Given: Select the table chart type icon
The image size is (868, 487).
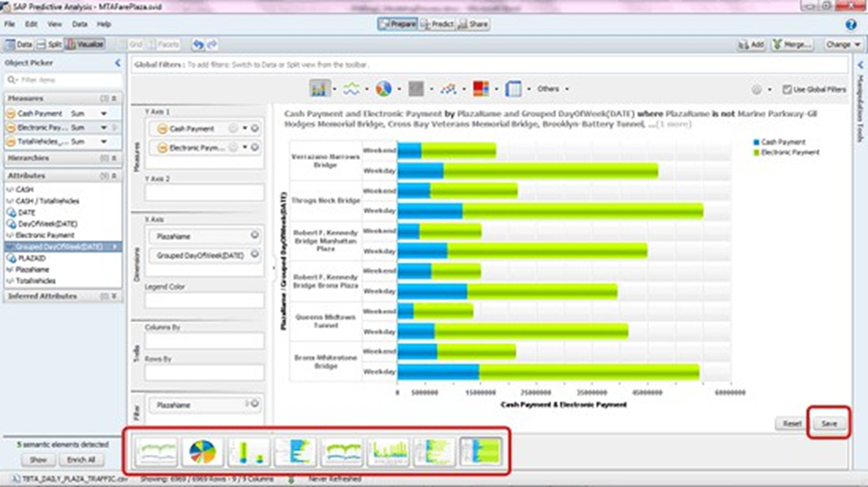Looking at the screenshot, I should tap(514, 88).
